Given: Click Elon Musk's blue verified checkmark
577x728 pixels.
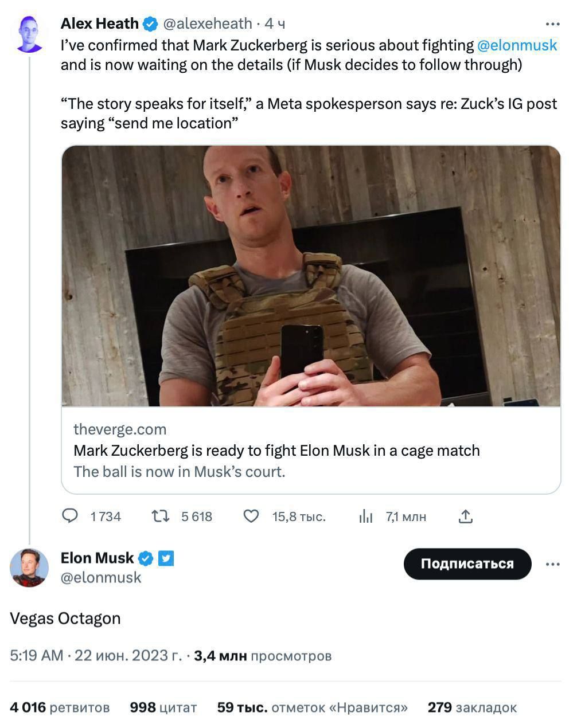Looking at the screenshot, I should click(x=146, y=558).
